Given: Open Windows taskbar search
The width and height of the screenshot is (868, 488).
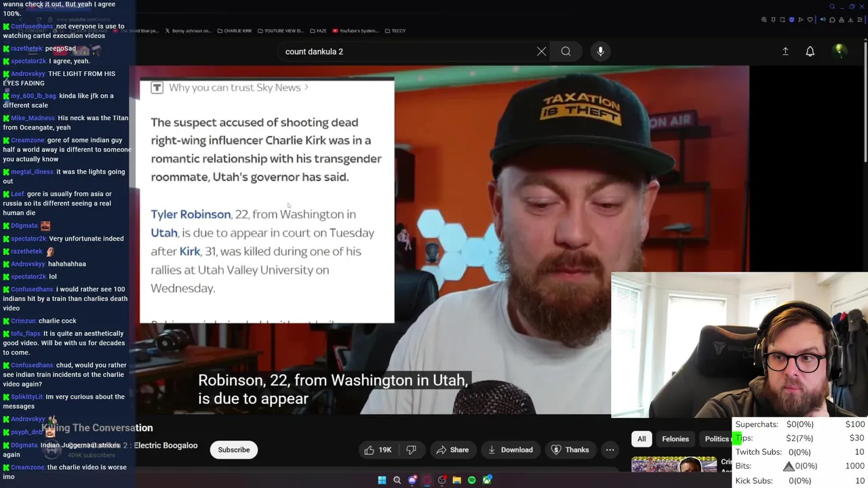Looking at the screenshot, I should click(397, 480).
